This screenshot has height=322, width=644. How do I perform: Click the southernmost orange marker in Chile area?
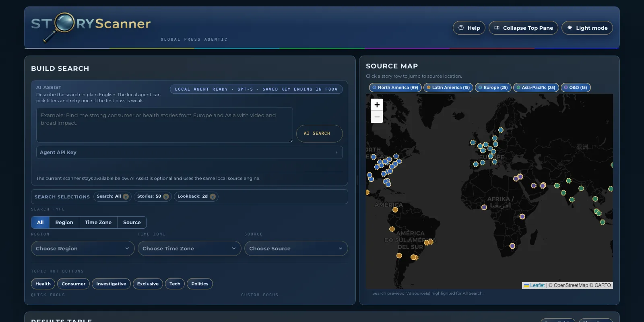399,256
